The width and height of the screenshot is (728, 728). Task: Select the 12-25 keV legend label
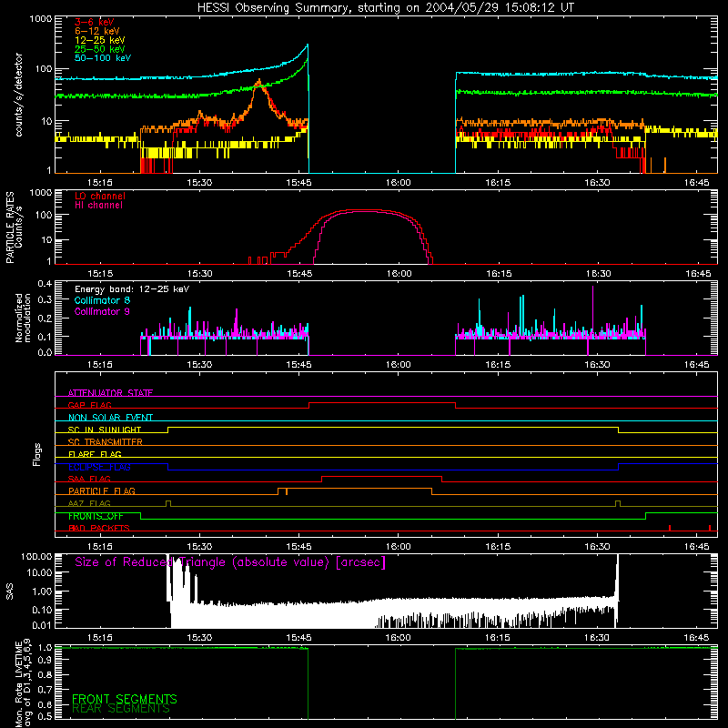(x=100, y=40)
